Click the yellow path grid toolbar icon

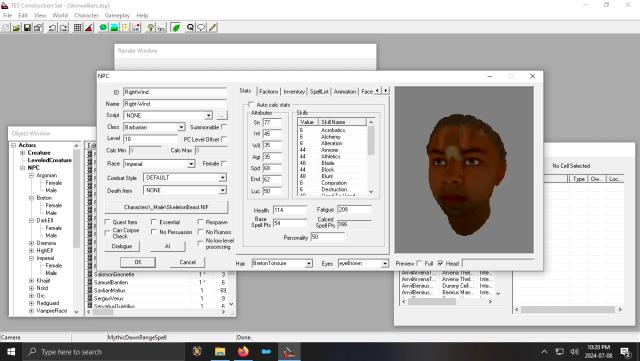[125, 27]
